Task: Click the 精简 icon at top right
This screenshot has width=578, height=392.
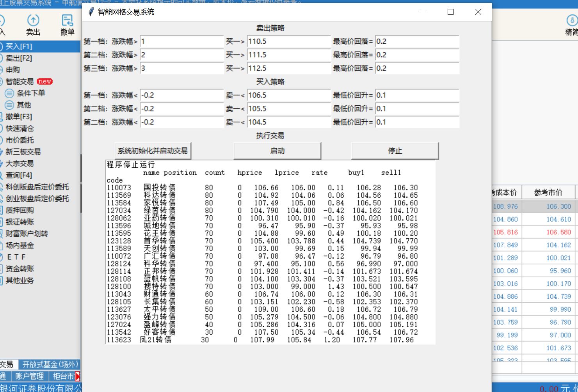Action: (572, 20)
